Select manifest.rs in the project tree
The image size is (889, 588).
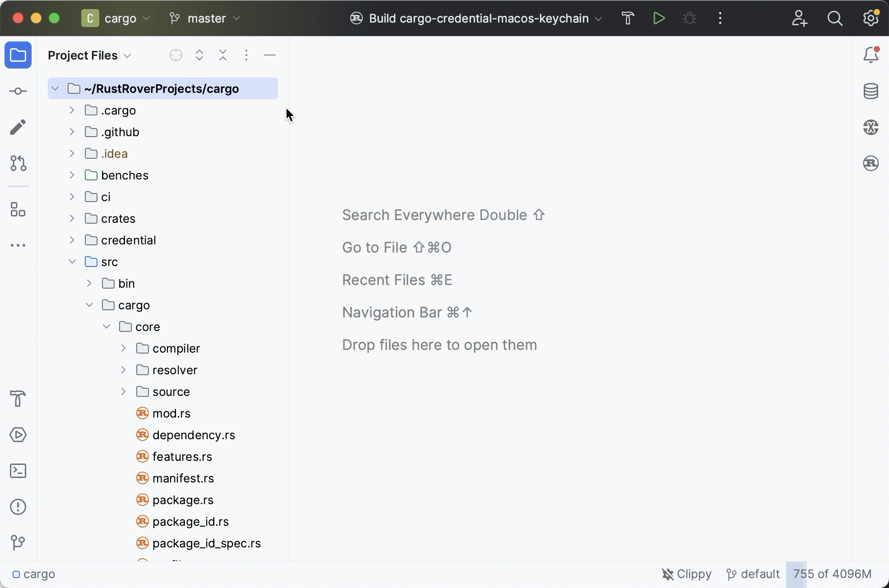tap(183, 478)
